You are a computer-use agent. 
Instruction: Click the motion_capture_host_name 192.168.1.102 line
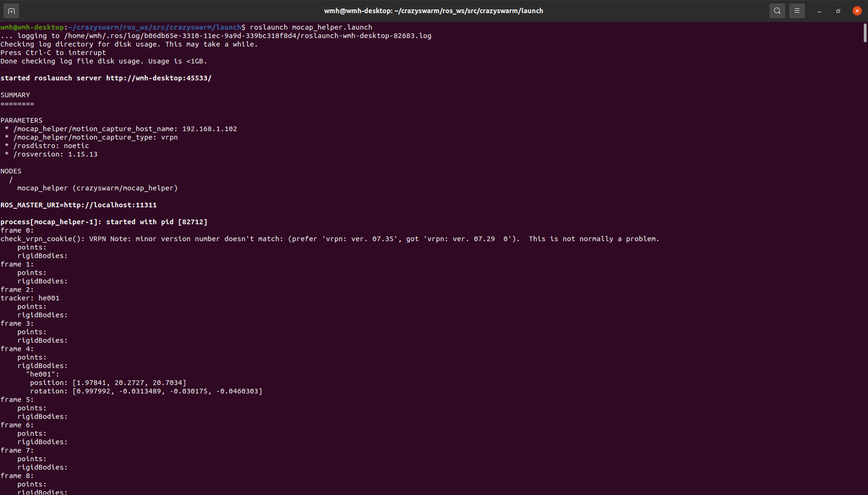[121, 129]
